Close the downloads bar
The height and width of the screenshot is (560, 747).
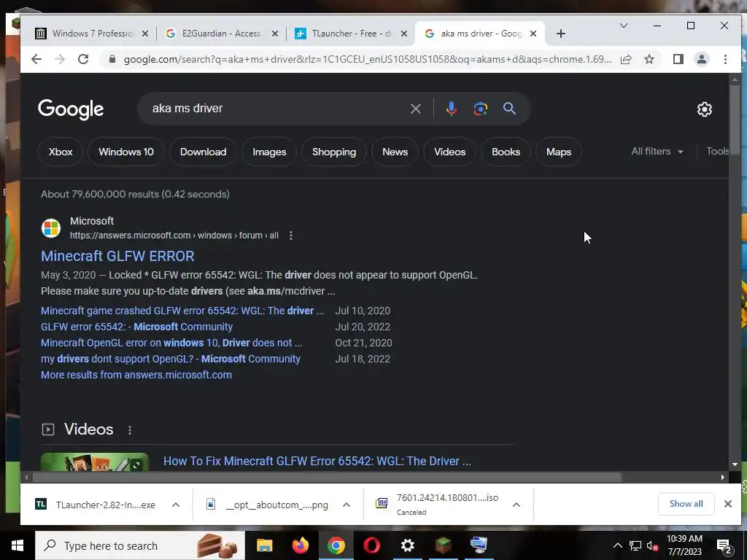click(x=727, y=504)
